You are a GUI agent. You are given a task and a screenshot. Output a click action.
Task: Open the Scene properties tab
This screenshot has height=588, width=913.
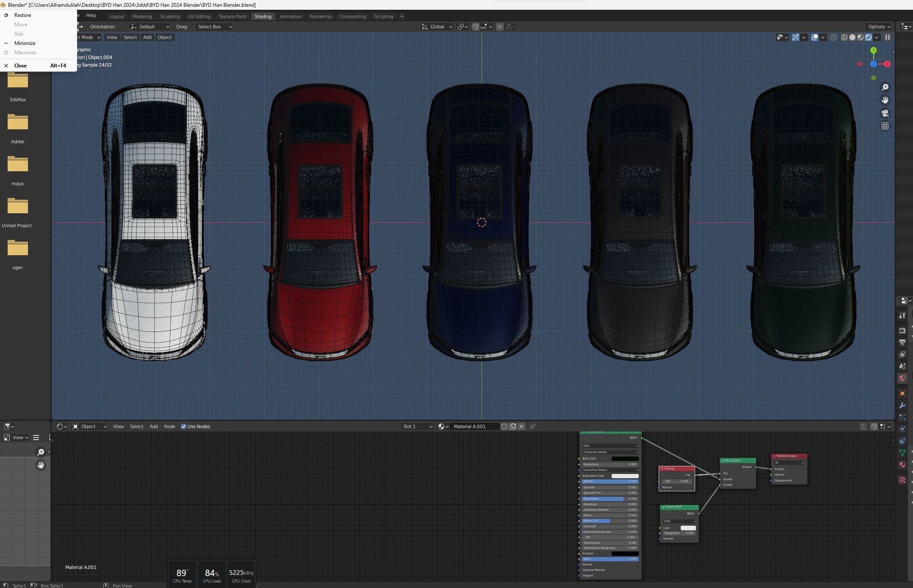click(x=902, y=366)
